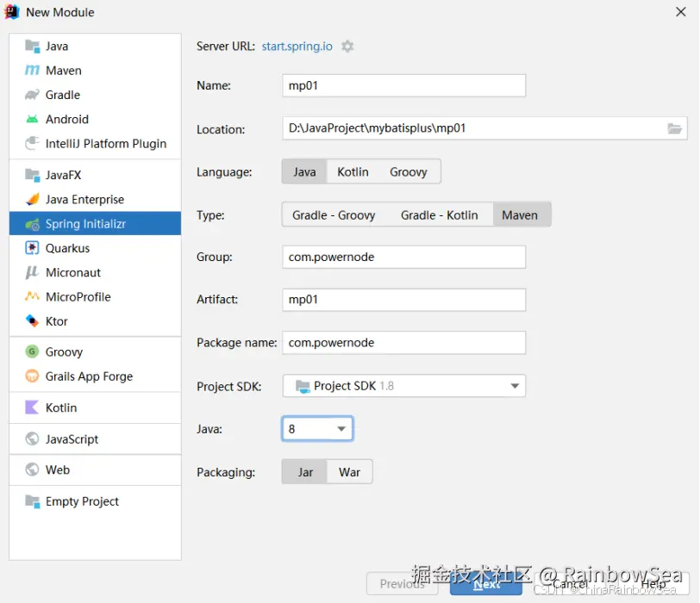Open the Java version dropdown
The width and height of the screenshot is (700, 603).
317,429
